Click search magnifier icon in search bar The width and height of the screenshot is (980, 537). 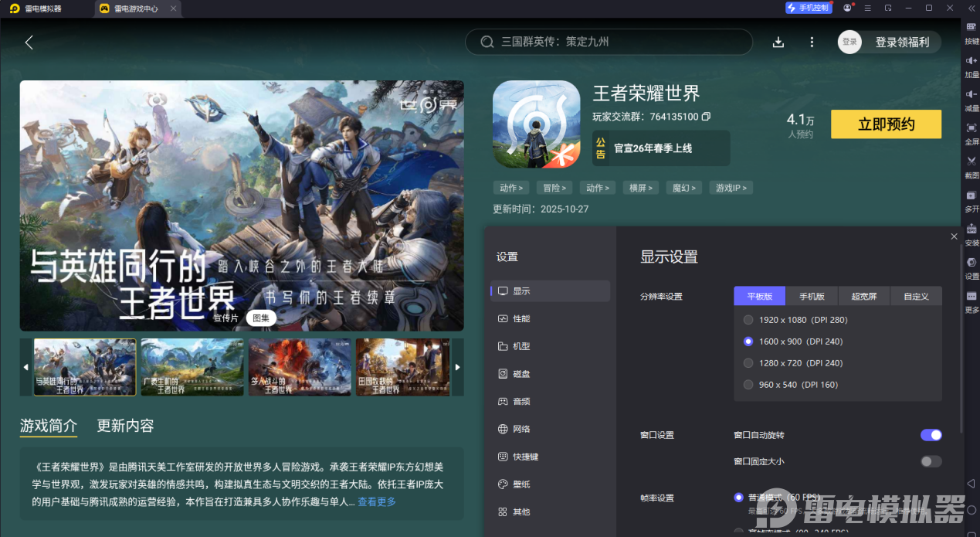pyautogui.click(x=487, y=42)
